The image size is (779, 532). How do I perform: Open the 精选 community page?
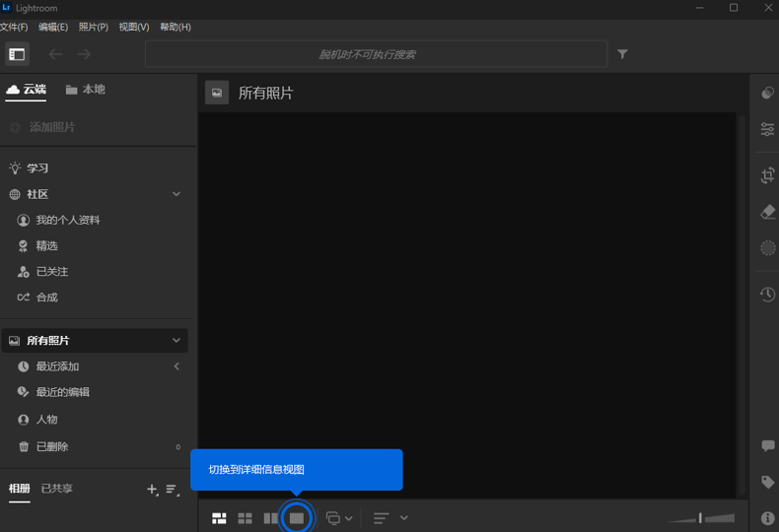coord(37,245)
